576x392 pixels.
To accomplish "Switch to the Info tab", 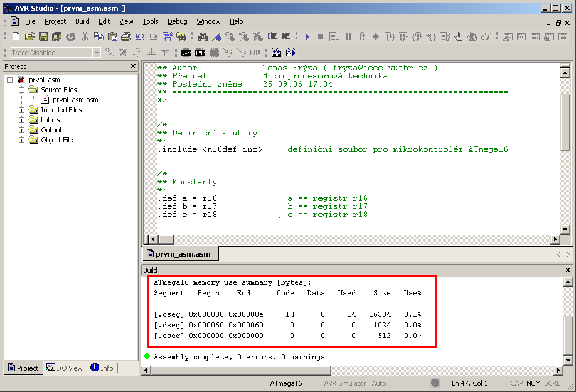I will pyautogui.click(x=102, y=368).
